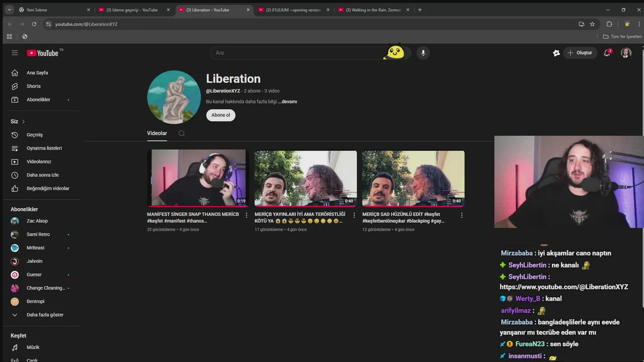Reload the page with the refresh icon

(34, 24)
